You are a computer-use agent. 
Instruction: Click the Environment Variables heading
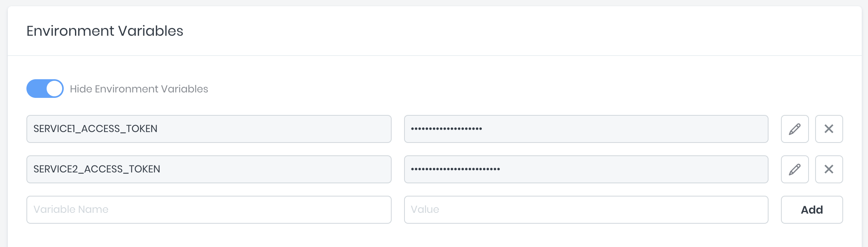pyautogui.click(x=105, y=31)
